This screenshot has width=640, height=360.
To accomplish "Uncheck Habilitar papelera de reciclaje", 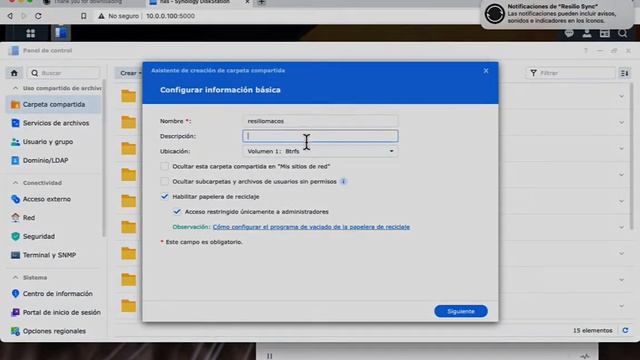I will [164, 197].
